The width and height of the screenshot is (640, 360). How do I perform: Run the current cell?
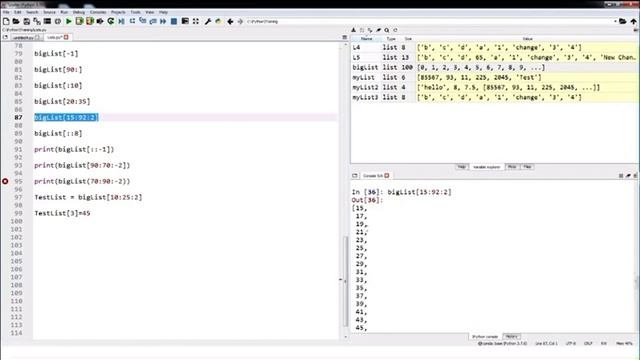(x=79, y=21)
